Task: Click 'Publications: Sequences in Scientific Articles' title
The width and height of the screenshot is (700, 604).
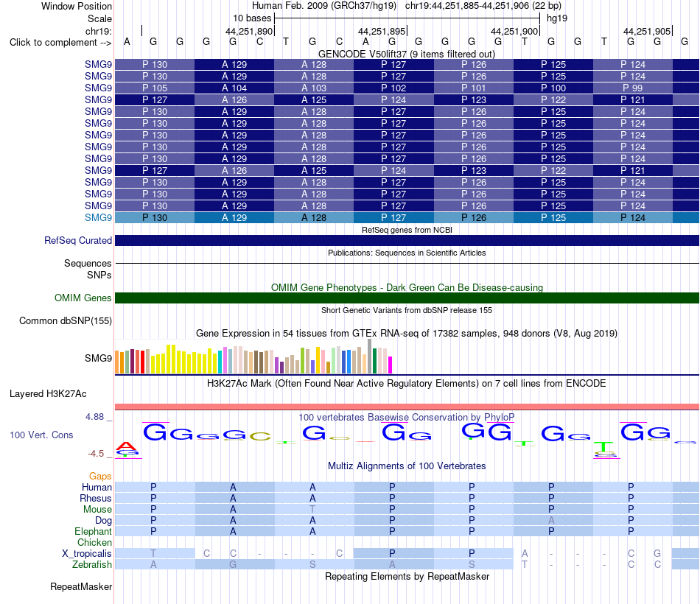Action: click(x=407, y=253)
